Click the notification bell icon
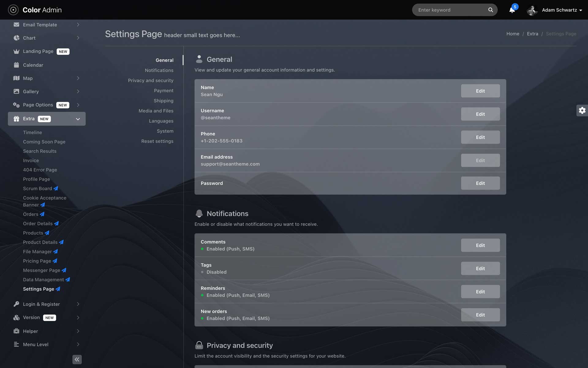 tap(512, 10)
